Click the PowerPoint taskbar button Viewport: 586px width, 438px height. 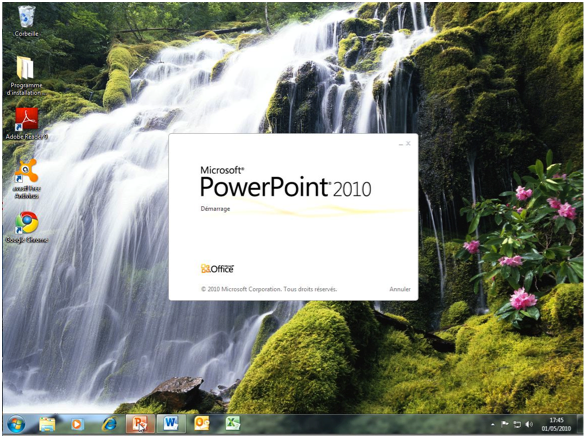[x=140, y=424]
